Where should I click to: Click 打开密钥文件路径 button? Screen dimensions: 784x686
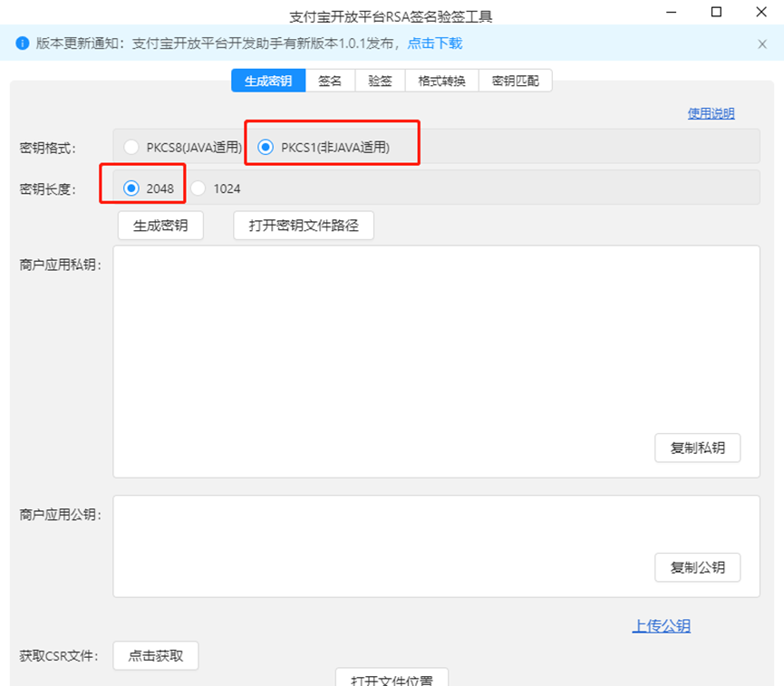304,226
